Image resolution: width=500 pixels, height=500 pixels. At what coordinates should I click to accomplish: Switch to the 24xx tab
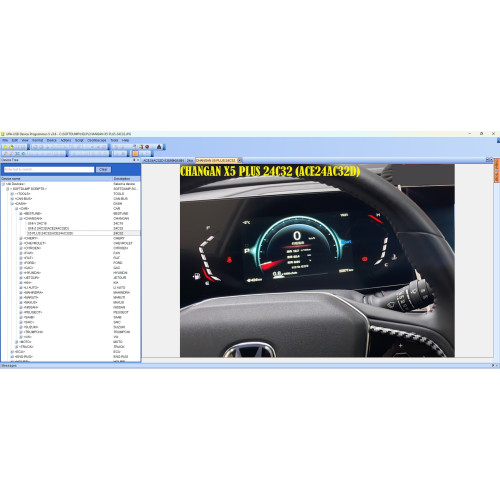click(190, 160)
